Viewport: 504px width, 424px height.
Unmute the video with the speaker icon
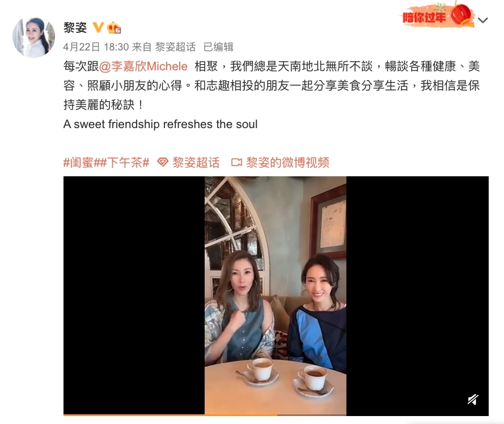pos(473,399)
